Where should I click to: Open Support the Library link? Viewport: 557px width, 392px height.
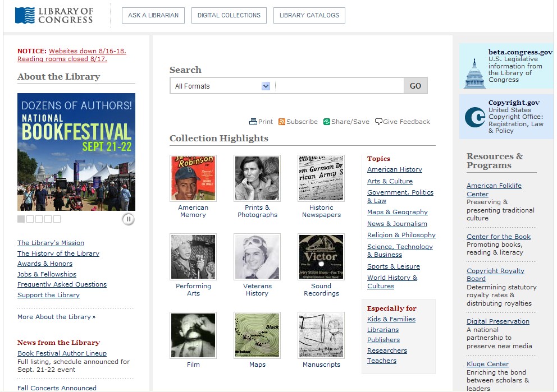[x=48, y=295]
